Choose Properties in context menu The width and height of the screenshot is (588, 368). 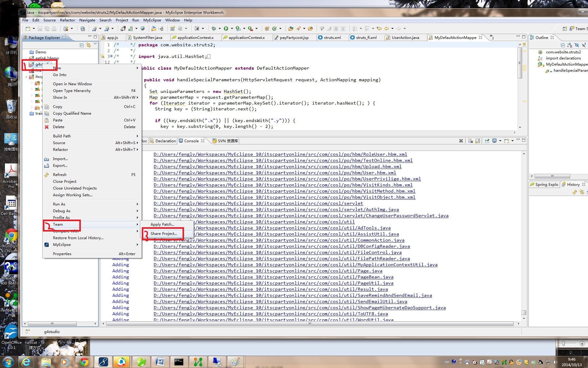(x=92, y=254)
